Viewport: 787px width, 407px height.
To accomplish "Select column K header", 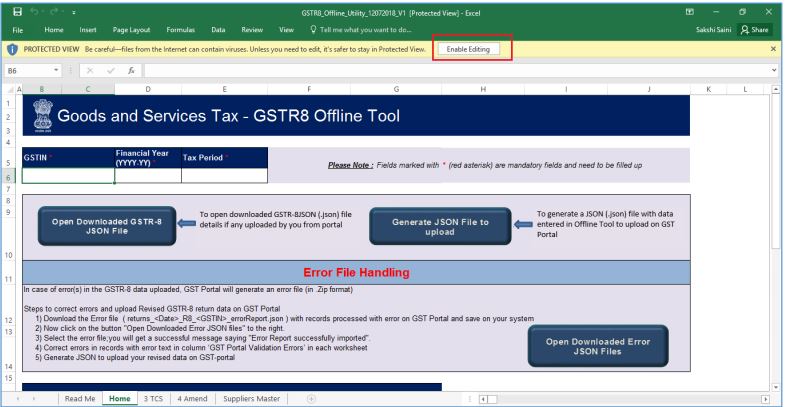I will 709,89.
